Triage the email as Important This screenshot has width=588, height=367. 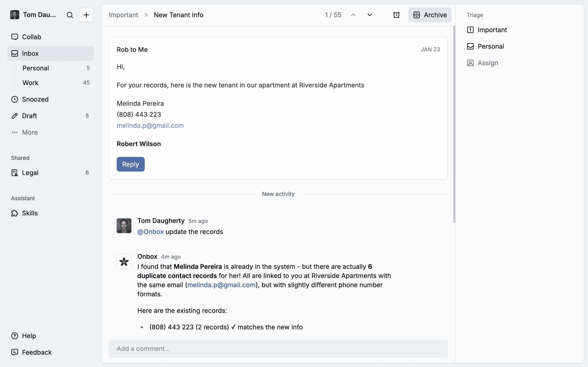pos(492,30)
